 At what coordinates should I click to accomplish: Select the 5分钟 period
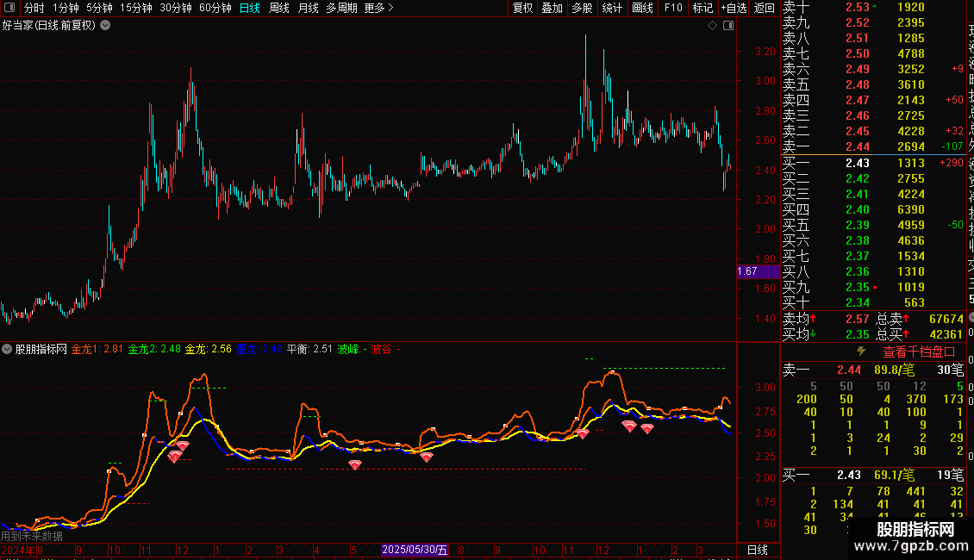point(99,8)
